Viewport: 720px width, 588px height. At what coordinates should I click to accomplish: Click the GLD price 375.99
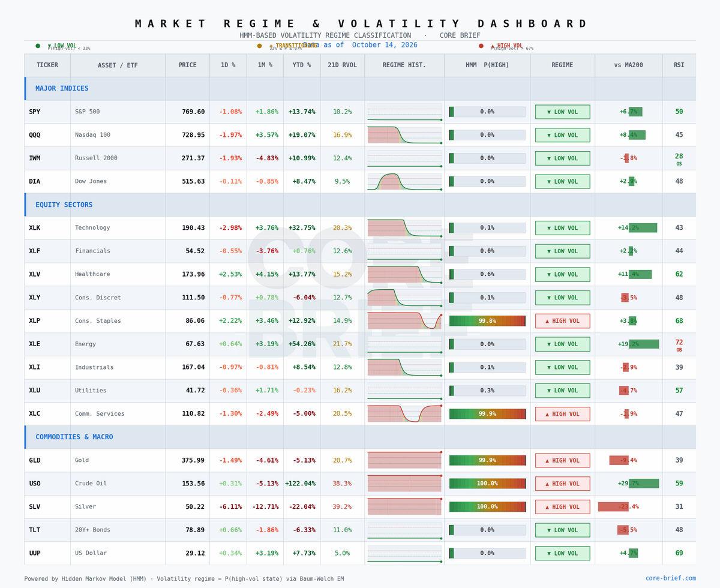pos(193,461)
